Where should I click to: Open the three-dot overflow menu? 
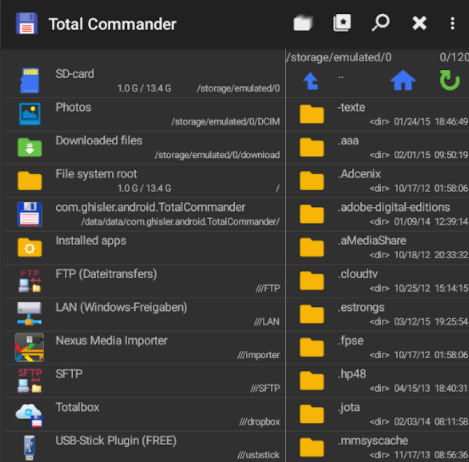[x=452, y=23]
